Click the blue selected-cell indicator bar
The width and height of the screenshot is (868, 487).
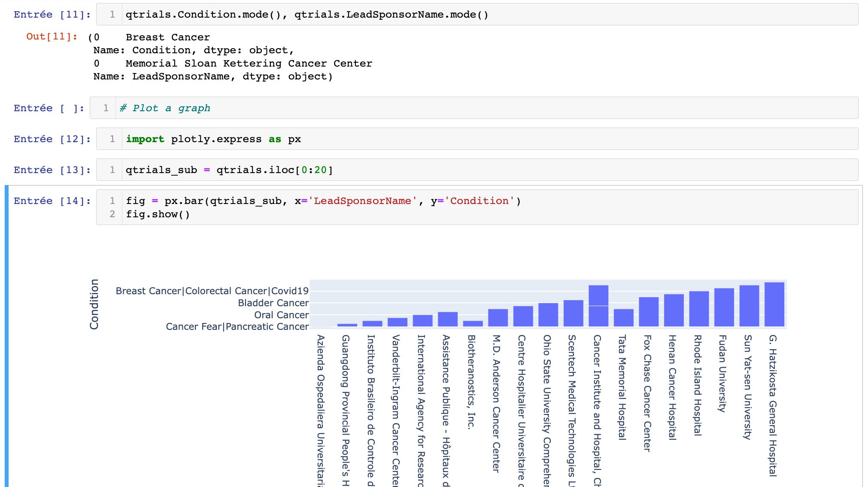6,336
